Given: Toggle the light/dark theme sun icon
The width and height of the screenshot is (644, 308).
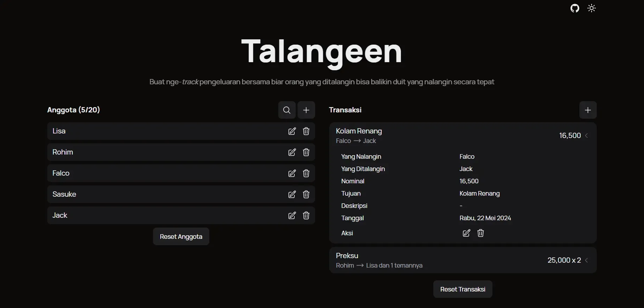Looking at the screenshot, I should click(592, 8).
